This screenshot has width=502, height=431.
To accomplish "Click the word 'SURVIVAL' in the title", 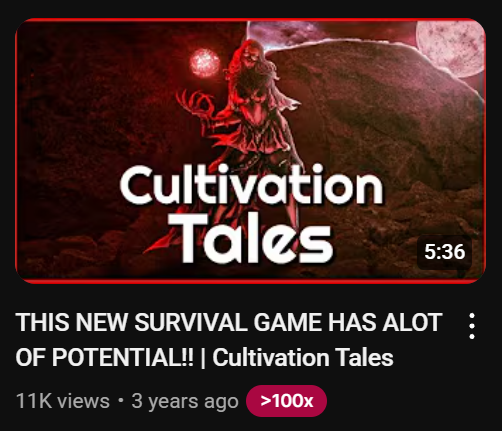I will pyautogui.click(x=190, y=322).
